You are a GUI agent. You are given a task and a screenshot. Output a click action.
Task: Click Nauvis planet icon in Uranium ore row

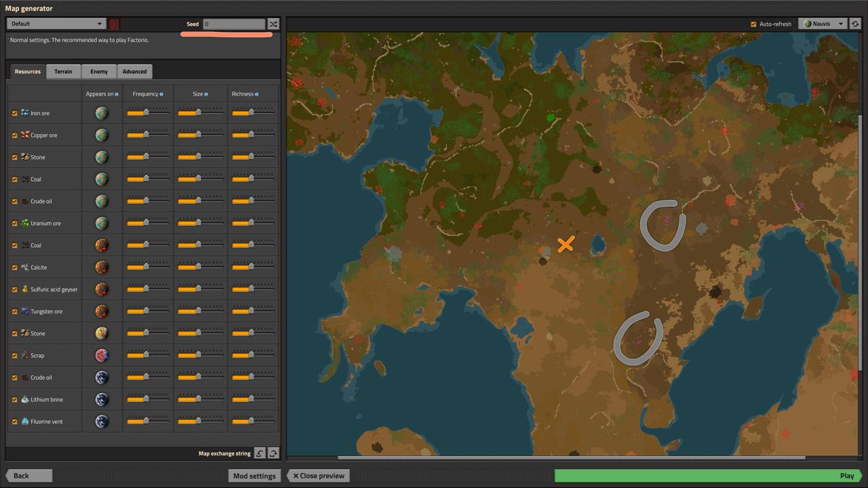point(102,223)
